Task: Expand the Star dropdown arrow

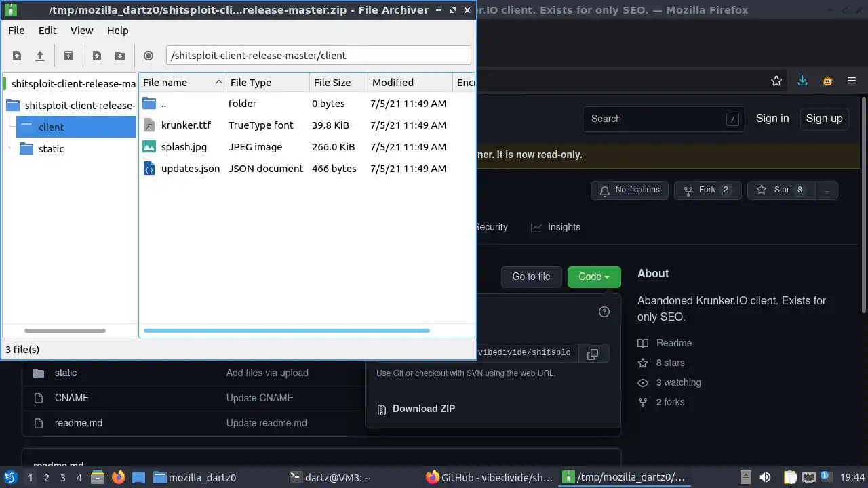Action: 827,191
